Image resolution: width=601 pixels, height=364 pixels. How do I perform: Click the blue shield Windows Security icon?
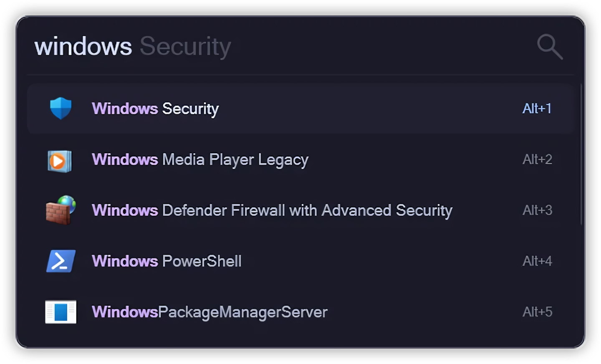[61, 109]
